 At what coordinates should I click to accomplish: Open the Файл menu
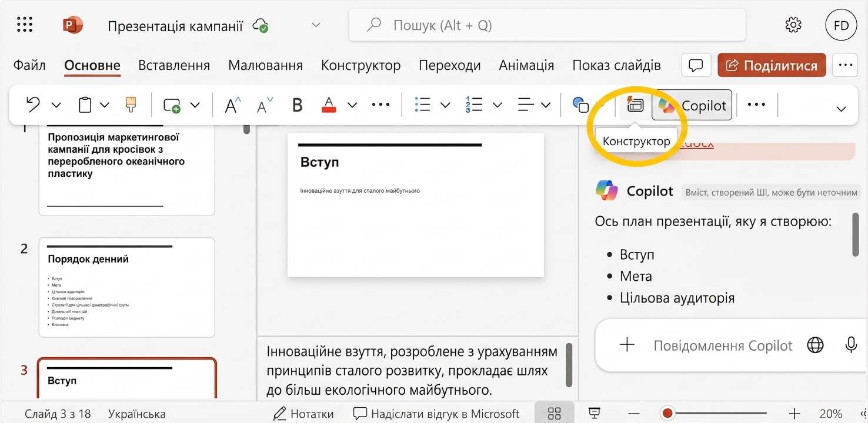29,65
